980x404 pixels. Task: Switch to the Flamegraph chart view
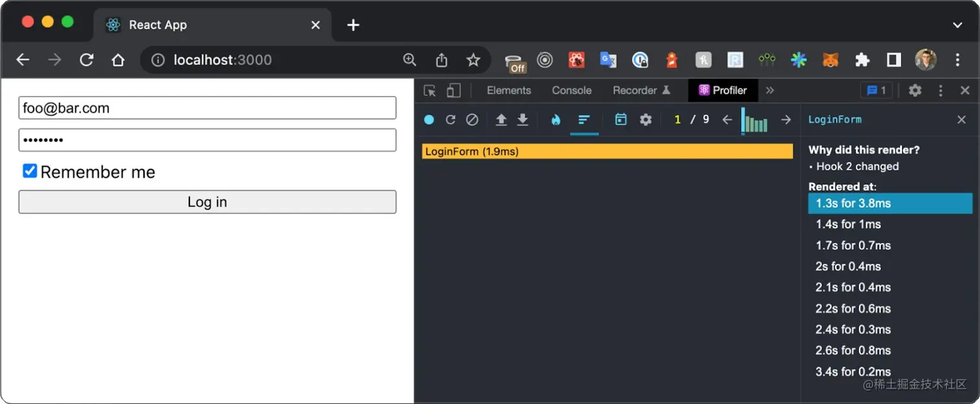point(555,120)
